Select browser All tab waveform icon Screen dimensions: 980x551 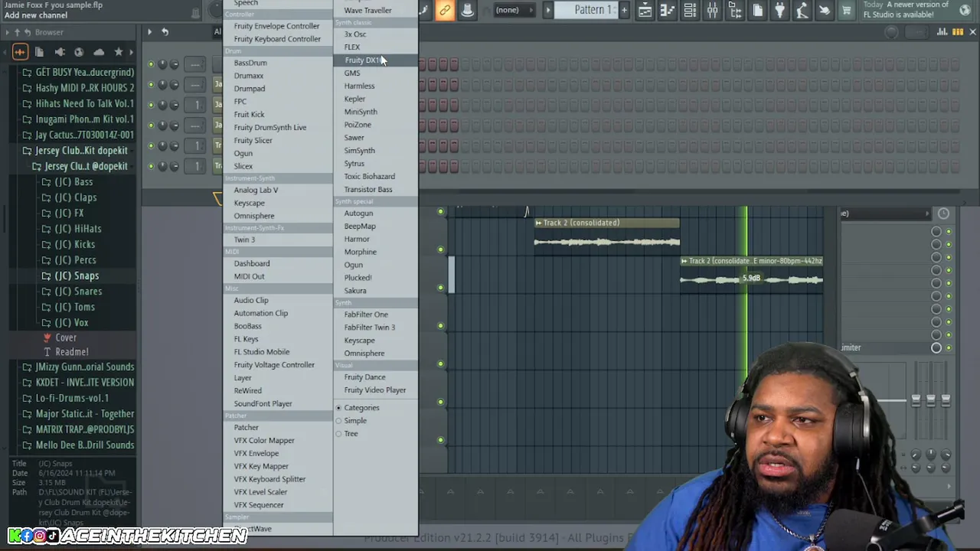coord(20,52)
